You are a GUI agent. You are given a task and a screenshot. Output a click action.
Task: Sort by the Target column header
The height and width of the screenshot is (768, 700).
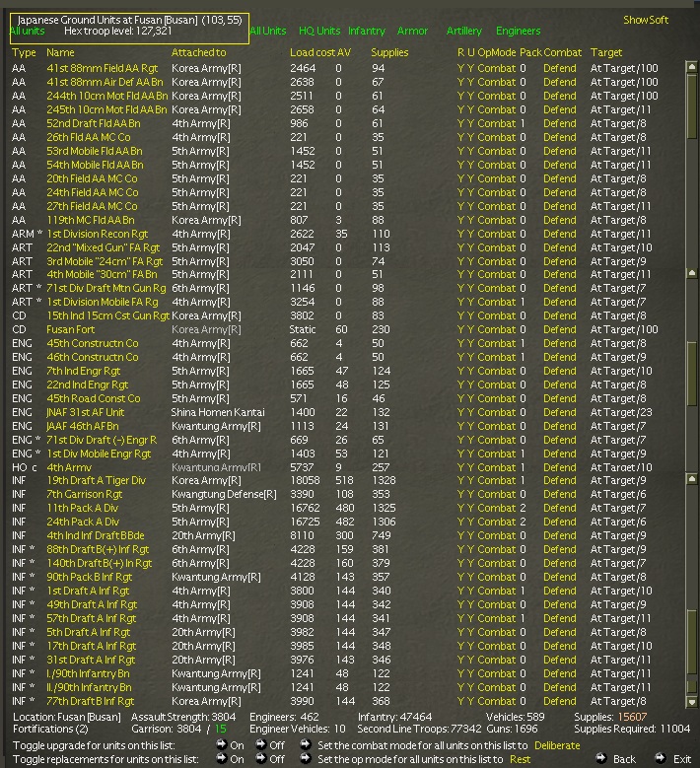pyautogui.click(x=606, y=52)
